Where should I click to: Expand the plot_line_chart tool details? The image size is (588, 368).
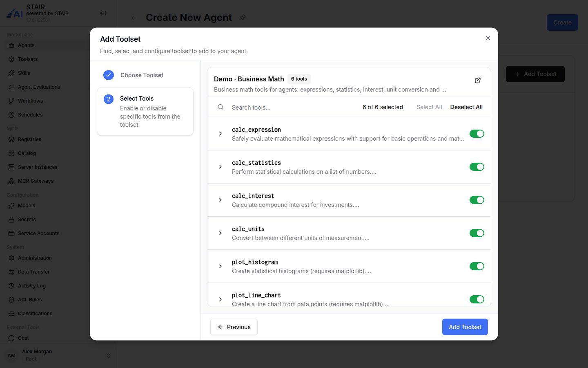click(220, 299)
